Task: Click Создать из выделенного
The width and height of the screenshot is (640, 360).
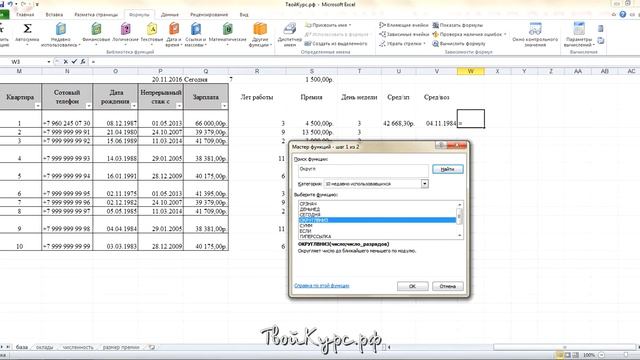Action: click(336, 43)
